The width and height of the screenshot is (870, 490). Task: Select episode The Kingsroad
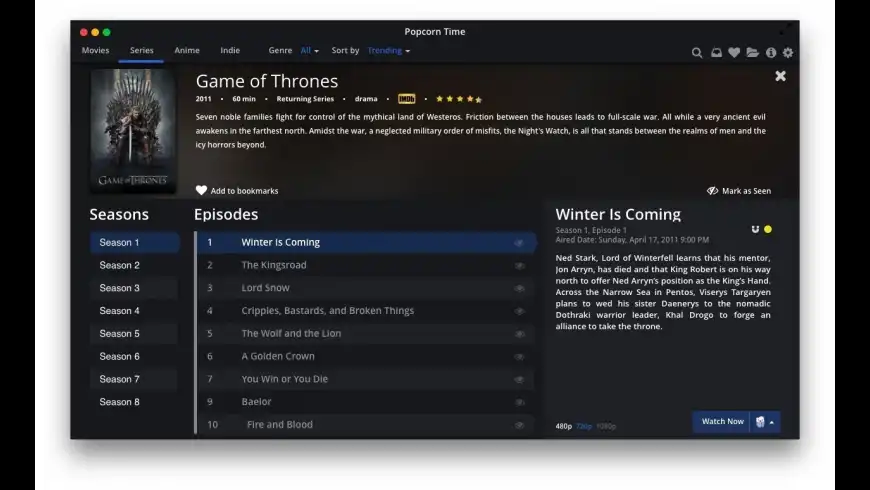coord(366,265)
